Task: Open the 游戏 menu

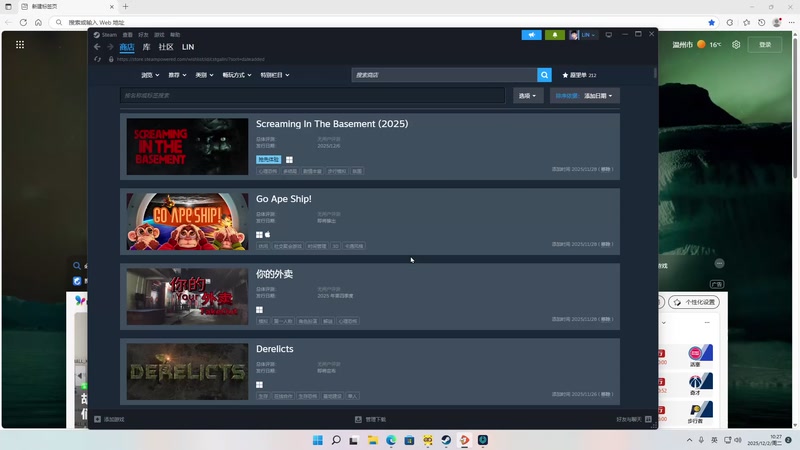Action: 159,35
